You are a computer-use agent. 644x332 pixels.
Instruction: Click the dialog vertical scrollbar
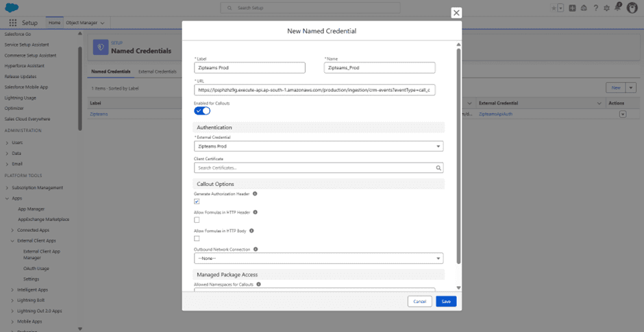(x=459, y=156)
